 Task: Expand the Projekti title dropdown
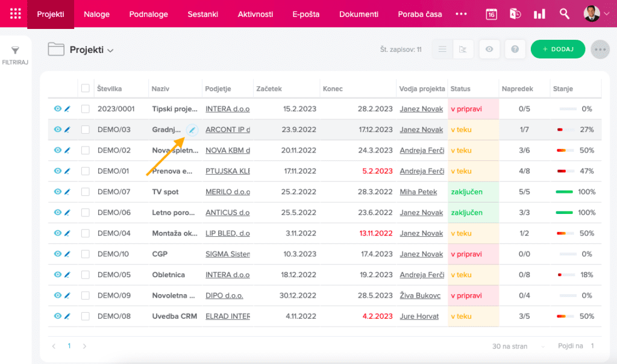[x=110, y=51]
